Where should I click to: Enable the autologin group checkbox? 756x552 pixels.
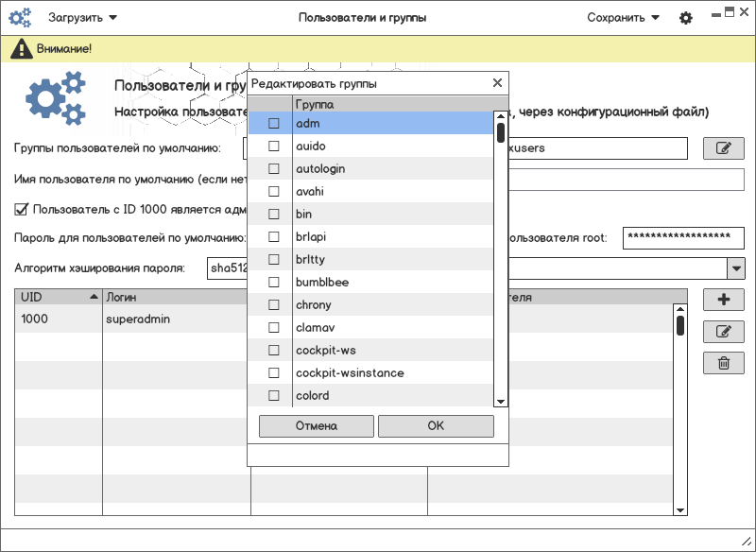point(274,169)
